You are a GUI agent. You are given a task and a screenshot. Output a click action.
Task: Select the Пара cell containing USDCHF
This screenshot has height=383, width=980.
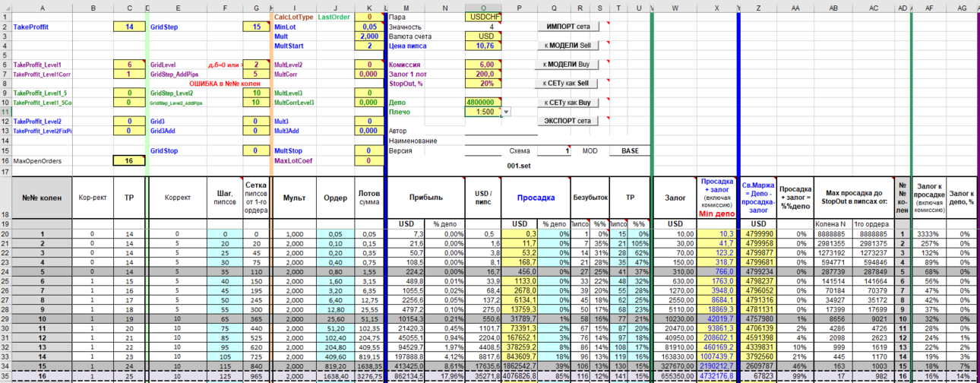(483, 16)
